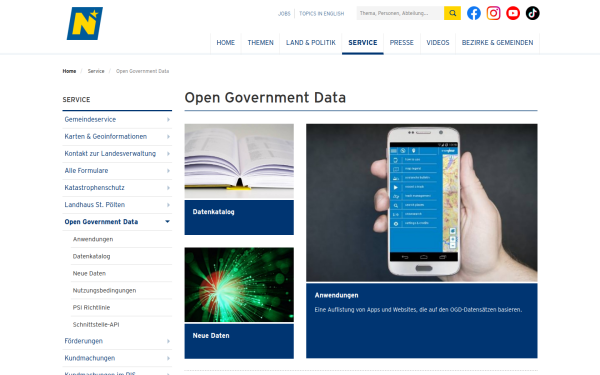Screen dimensions: 600x375
Task: Select the SERVICE menu tab
Action: [363, 43]
